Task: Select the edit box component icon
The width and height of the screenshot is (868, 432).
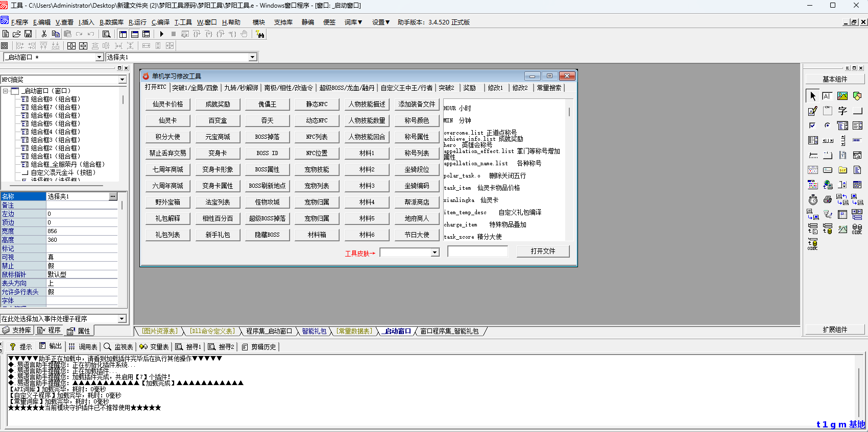Action: [x=828, y=96]
